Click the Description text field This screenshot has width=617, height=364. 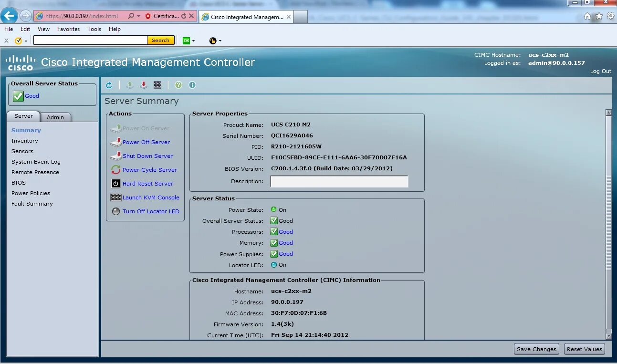click(339, 181)
